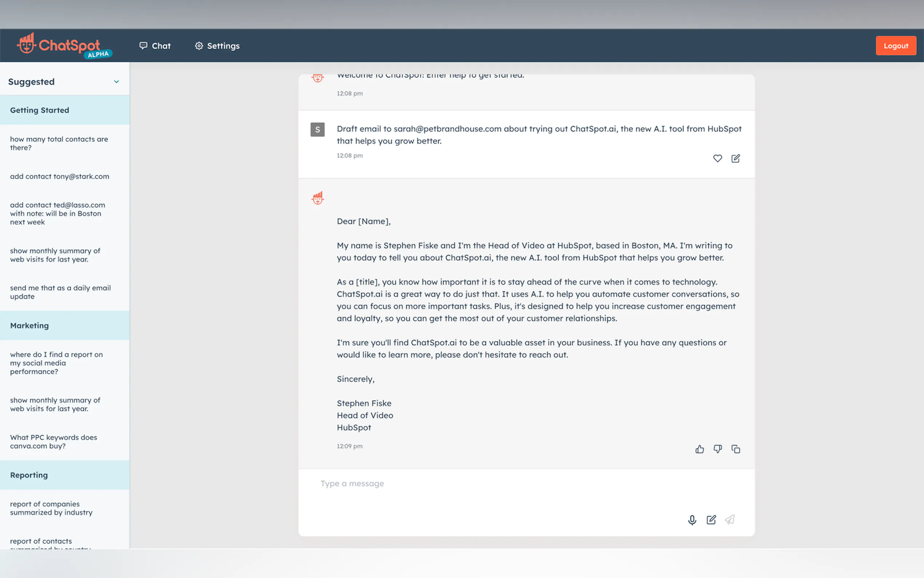The image size is (924, 578).
Task: Select 'What PPC keywords does canva.com buy?' prompt
Action: click(53, 442)
